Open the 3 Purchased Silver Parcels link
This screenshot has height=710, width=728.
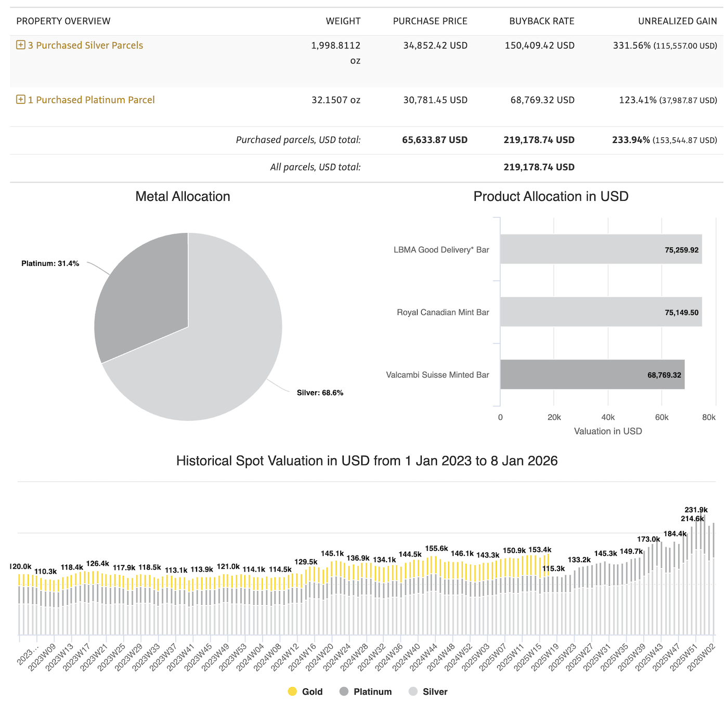pos(85,45)
